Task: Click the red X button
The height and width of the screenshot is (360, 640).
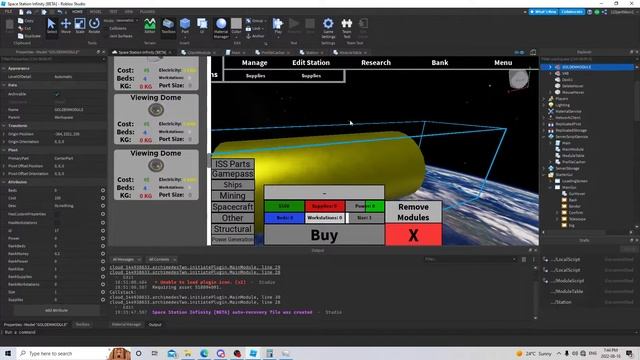Action: coord(413,235)
